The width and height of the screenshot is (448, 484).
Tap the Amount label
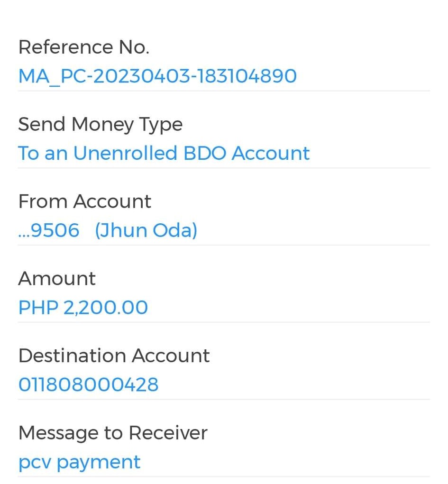(57, 279)
